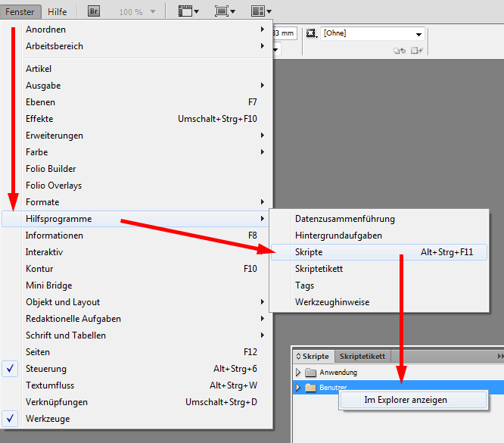The height and width of the screenshot is (443, 504).
Task: Expand the Anordnen submenu
Action: click(x=263, y=30)
